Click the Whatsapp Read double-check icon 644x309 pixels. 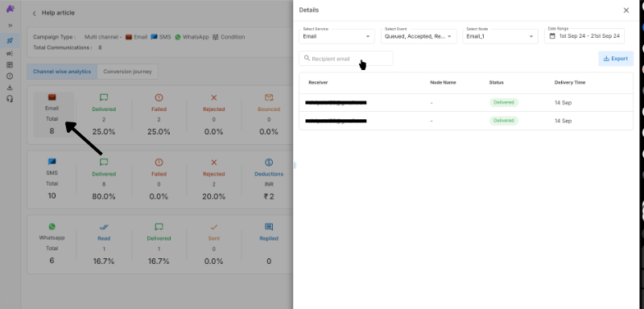(x=104, y=226)
